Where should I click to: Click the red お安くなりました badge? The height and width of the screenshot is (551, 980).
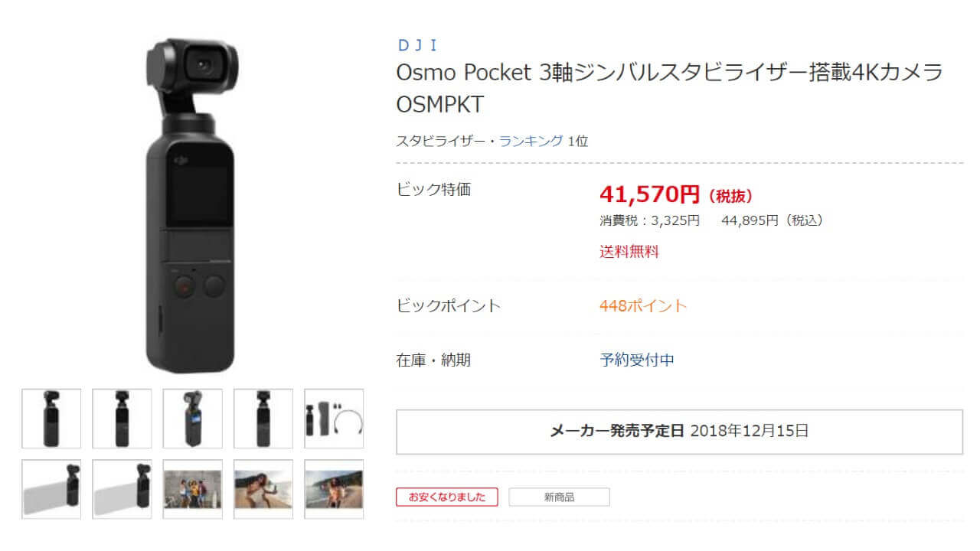coord(446,497)
